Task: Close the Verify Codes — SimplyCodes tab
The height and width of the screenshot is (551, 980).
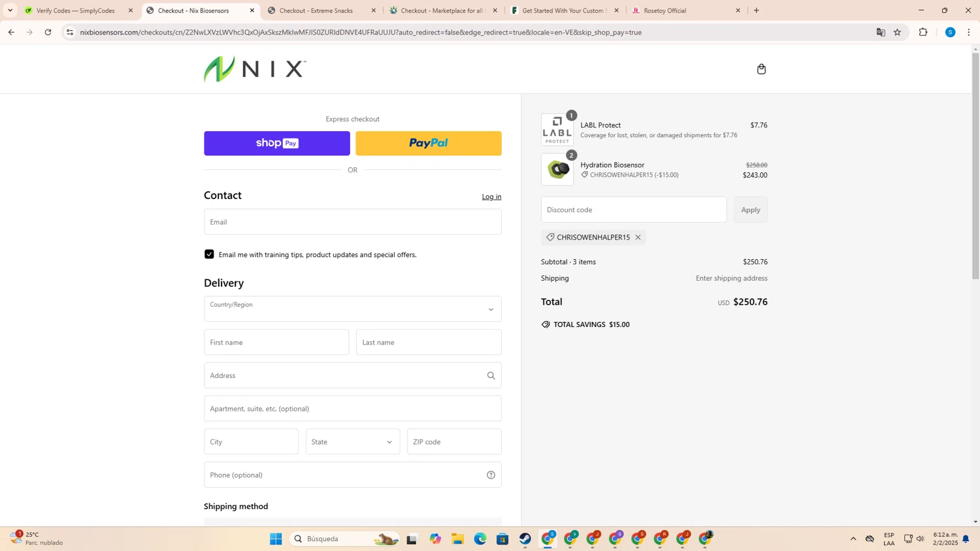Action: click(131, 10)
